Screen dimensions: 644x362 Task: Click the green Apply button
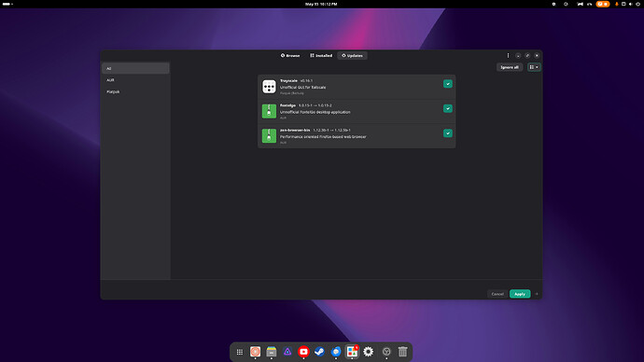click(520, 294)
